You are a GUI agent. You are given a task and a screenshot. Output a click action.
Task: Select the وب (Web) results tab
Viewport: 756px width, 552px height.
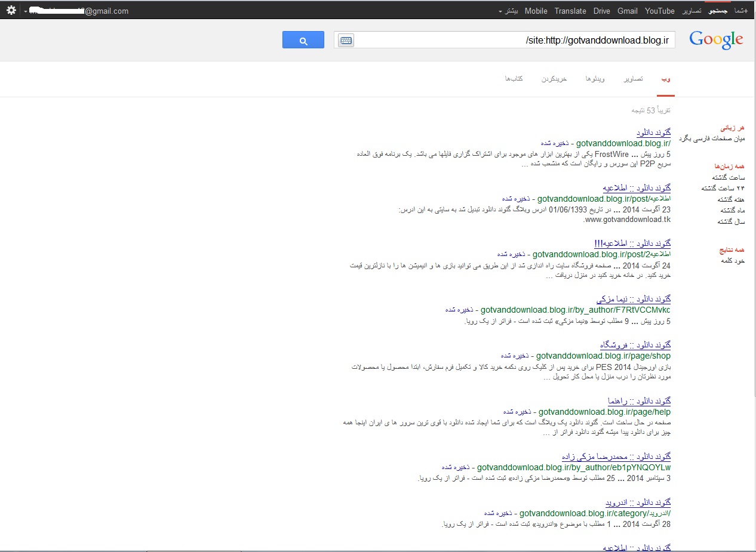click(x=666, y=79)
